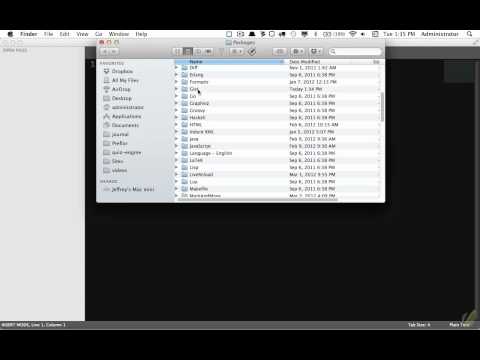Screen dimensions: 480x360
Task: Select Sites in the Finder sidebar
Action: tap(114, 161)
